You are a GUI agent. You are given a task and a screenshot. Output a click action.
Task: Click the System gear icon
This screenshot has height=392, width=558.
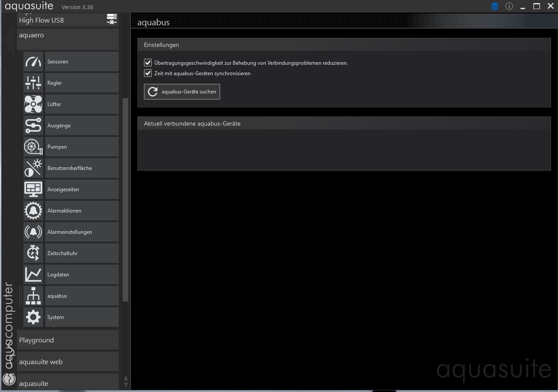pos(33,317)
